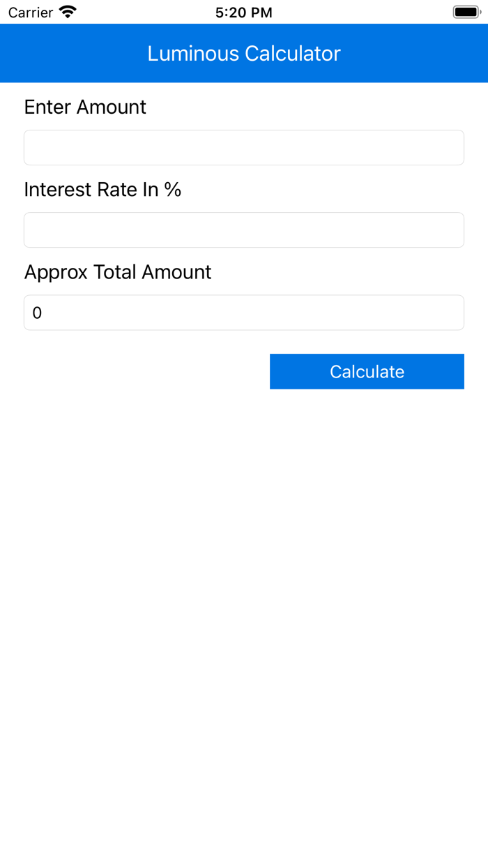Click status bar space between clock and battery
Image resolution: width=488 pixels, height=868 pixels.
click(363, 13)
